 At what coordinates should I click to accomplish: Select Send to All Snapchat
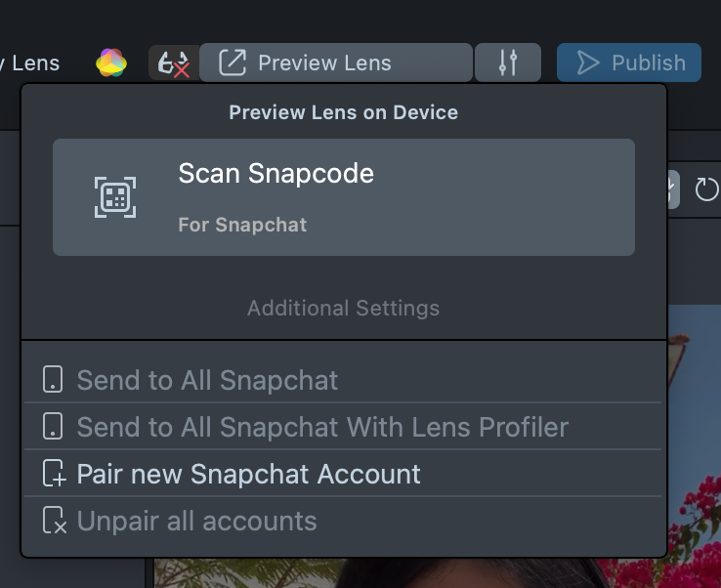click(x=207, y=380)
